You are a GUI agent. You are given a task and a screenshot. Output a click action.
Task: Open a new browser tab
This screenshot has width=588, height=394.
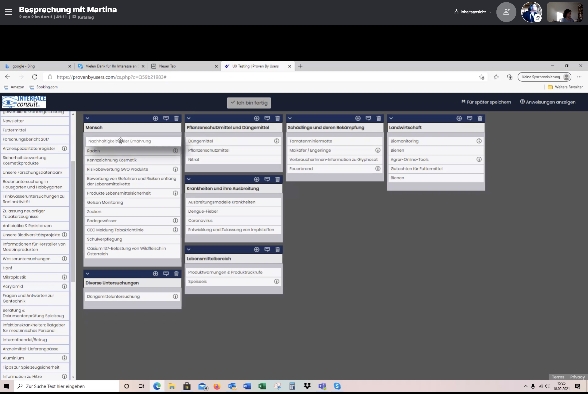(x=300, y=66)
